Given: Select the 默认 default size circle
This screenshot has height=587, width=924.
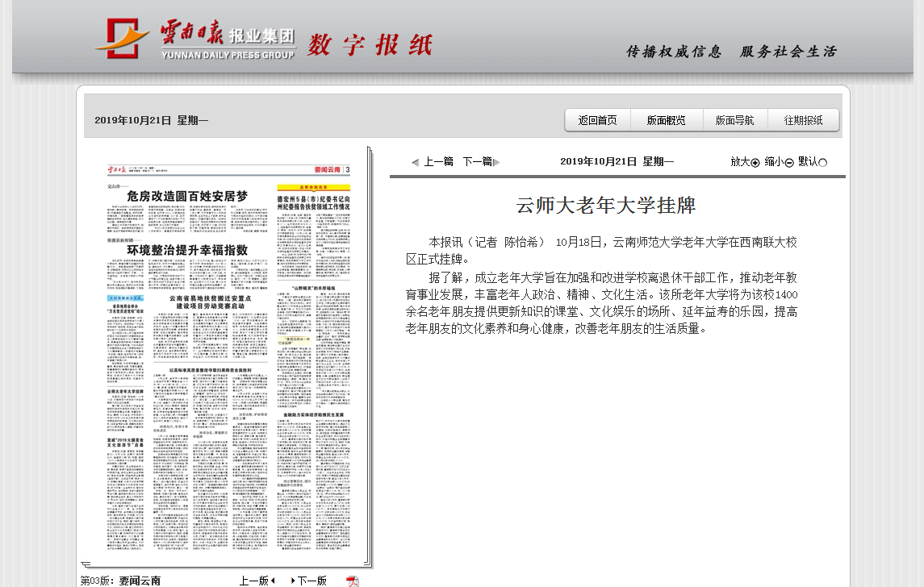Looking at the screenshot, I should [x=823, y=162].
